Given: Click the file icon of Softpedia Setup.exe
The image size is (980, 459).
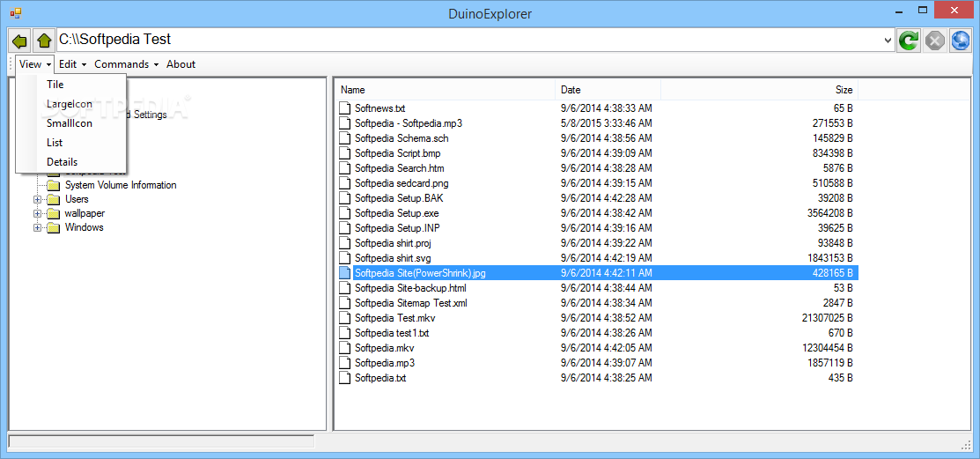Looking at the screenshot, I should pos(345,212).
